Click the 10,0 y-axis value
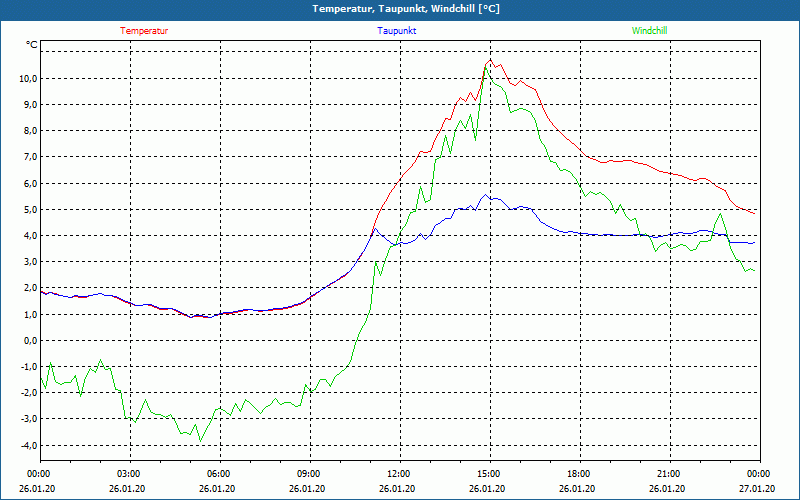 point(28,78)
